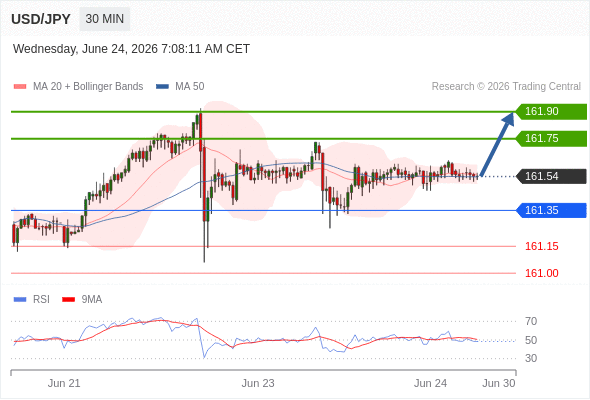Click the Jun 21 date axis label
This screenshot has height=400, width=590.
coord(64,383)
